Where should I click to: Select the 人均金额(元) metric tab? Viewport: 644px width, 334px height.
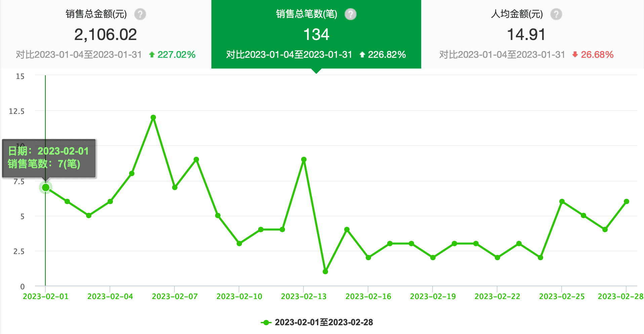pos(526,34)
